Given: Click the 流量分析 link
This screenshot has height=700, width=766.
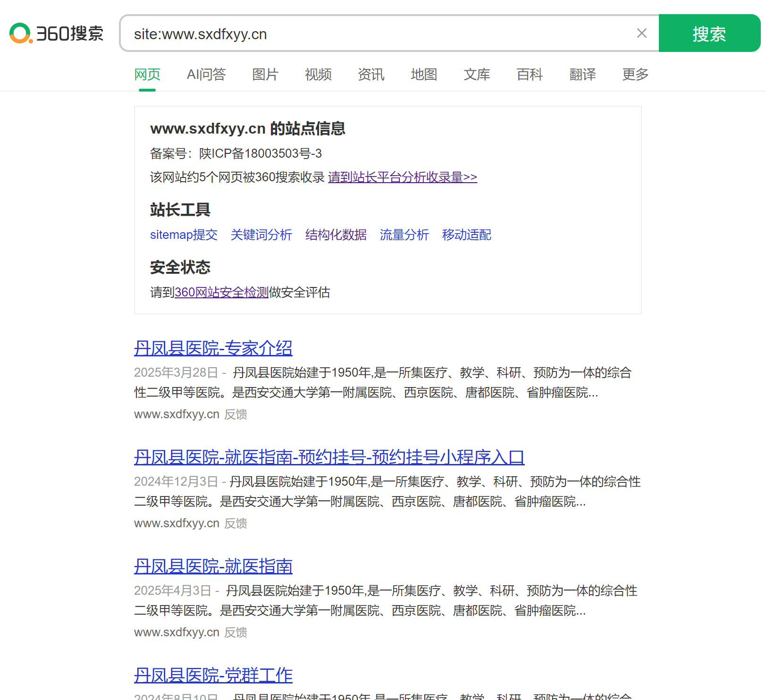Looking at the screenshot, I should point(404,235).
